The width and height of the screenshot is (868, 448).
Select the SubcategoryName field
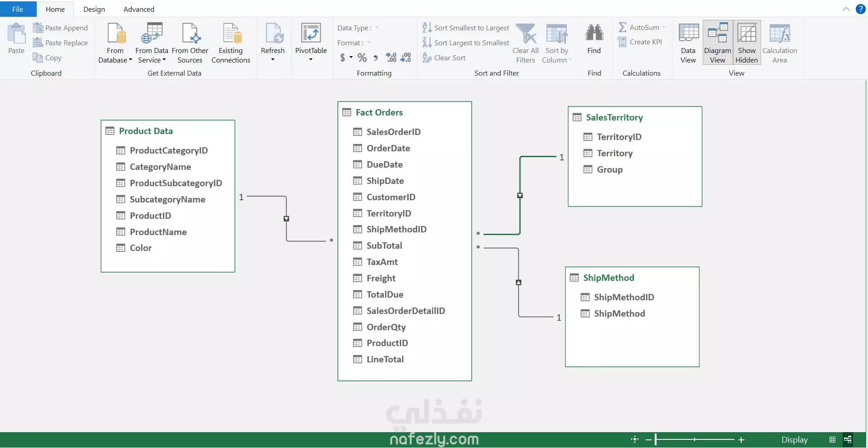click(x=168, y=199)
